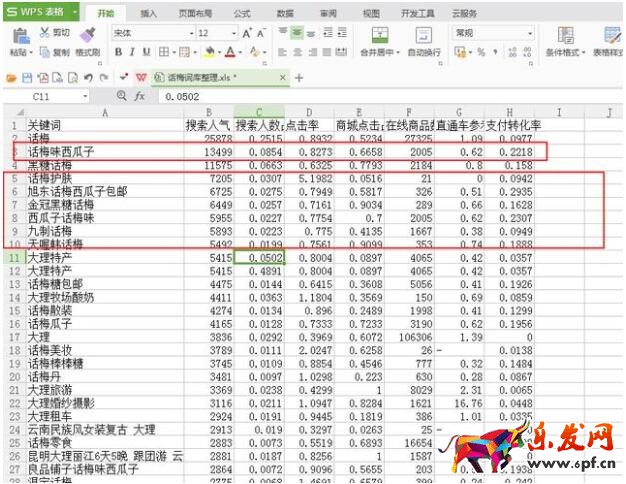Screen dimensions: 626x484
Task: Switch to the 插入 (Insert) ribbon tab
Action: tap(148, 14)
